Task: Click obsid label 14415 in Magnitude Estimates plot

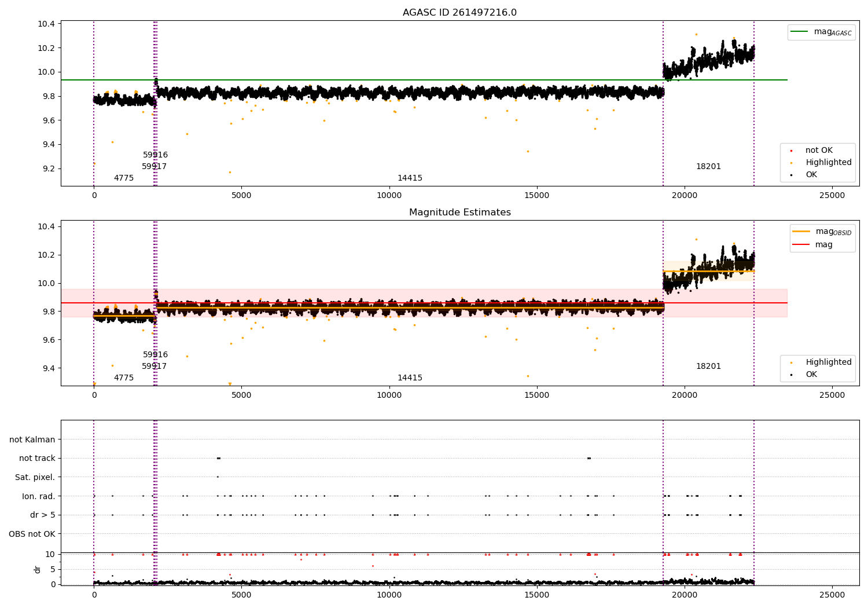Action: tap(410, 378)
